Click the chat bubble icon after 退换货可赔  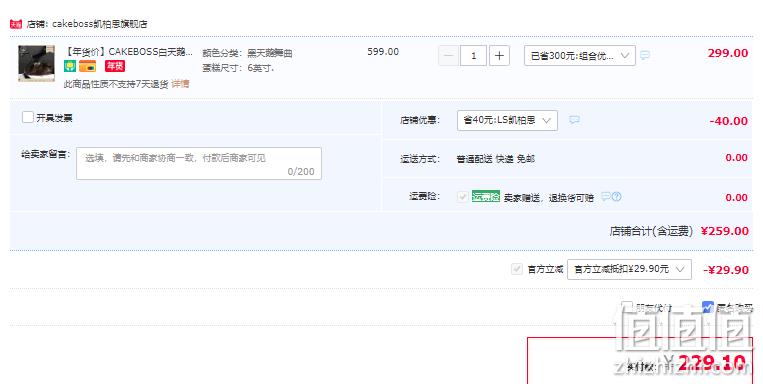click(x=605, y=197)
